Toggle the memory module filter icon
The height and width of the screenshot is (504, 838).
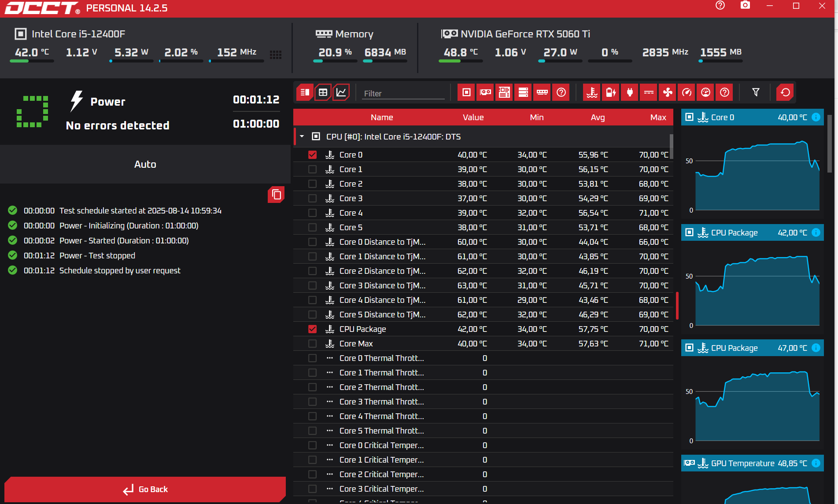pyautogui.click(x=542, y=92)
